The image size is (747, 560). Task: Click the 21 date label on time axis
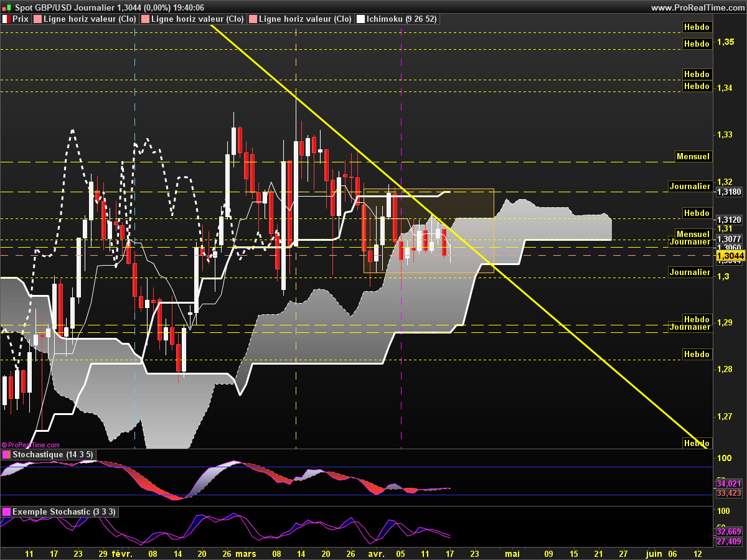point(598,553)
